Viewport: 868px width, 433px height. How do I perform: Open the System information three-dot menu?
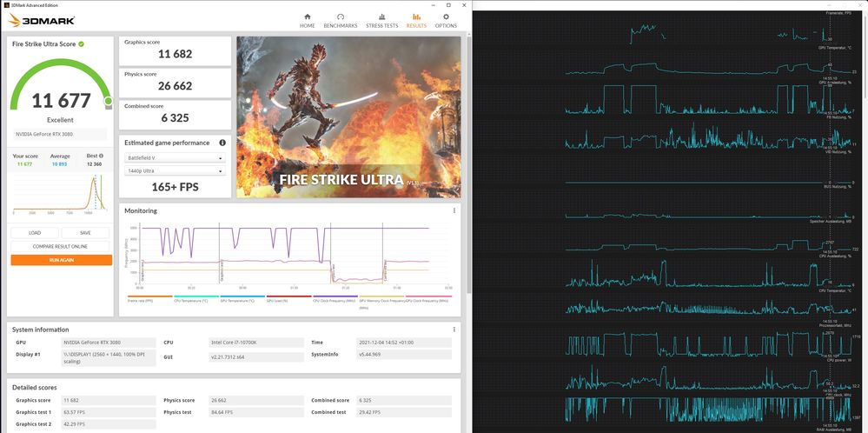point(454,330)
